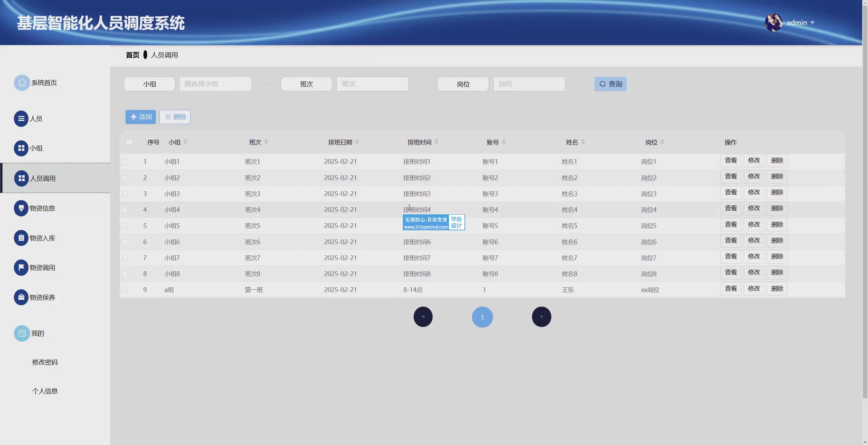Click the 系统首页 home icon in sidebar
The width and height of the screenshot is (868, 445).
[22, 83]
